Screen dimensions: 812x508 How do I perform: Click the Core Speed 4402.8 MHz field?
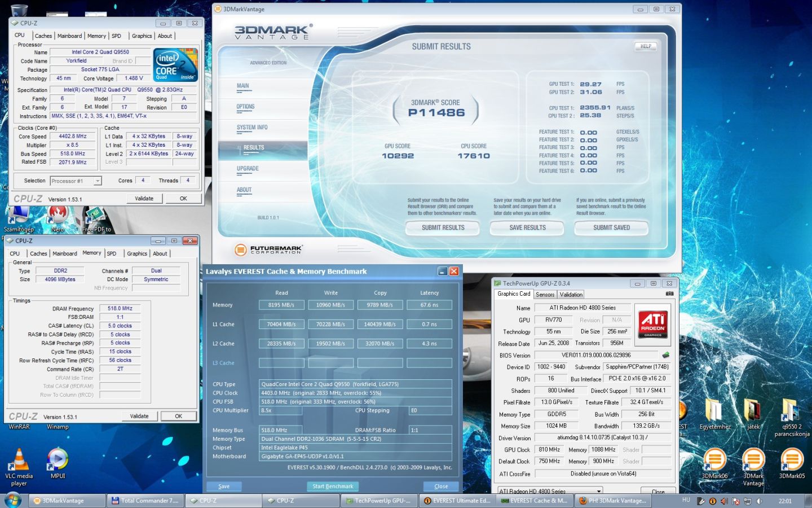73,136
